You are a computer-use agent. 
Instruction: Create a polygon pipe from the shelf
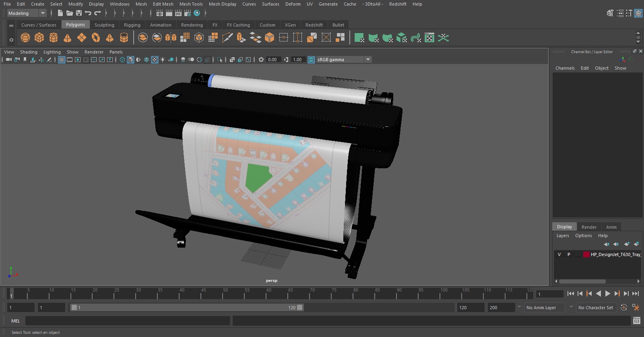[x=124, y=38]
